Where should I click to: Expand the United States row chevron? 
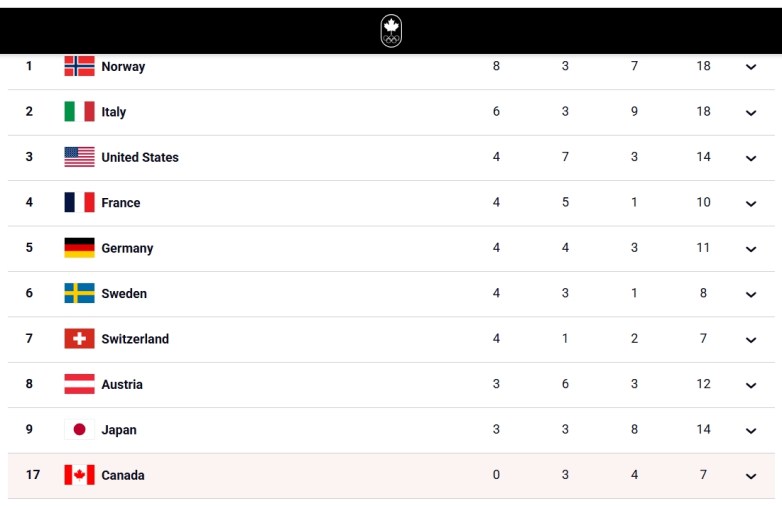[751, 158]
